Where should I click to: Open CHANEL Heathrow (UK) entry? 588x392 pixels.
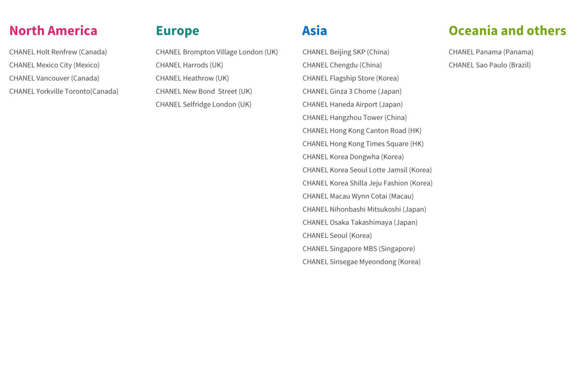[x=192, y=78]
